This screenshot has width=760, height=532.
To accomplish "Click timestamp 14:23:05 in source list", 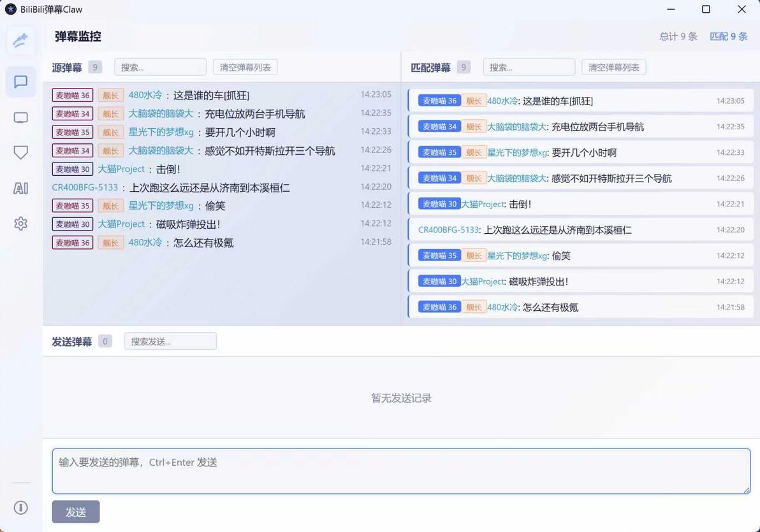I will pos(376,94).
